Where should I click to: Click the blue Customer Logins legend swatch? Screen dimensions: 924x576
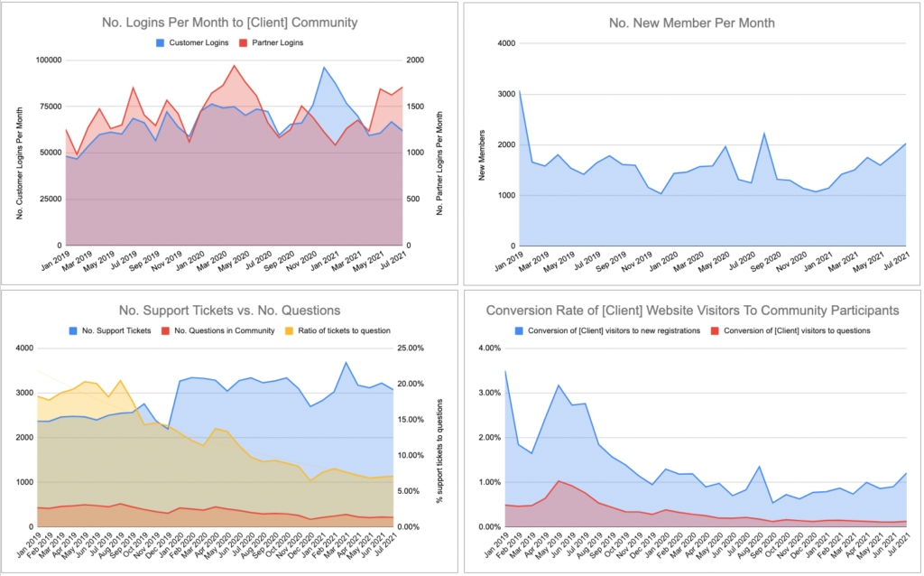(160, 43)
